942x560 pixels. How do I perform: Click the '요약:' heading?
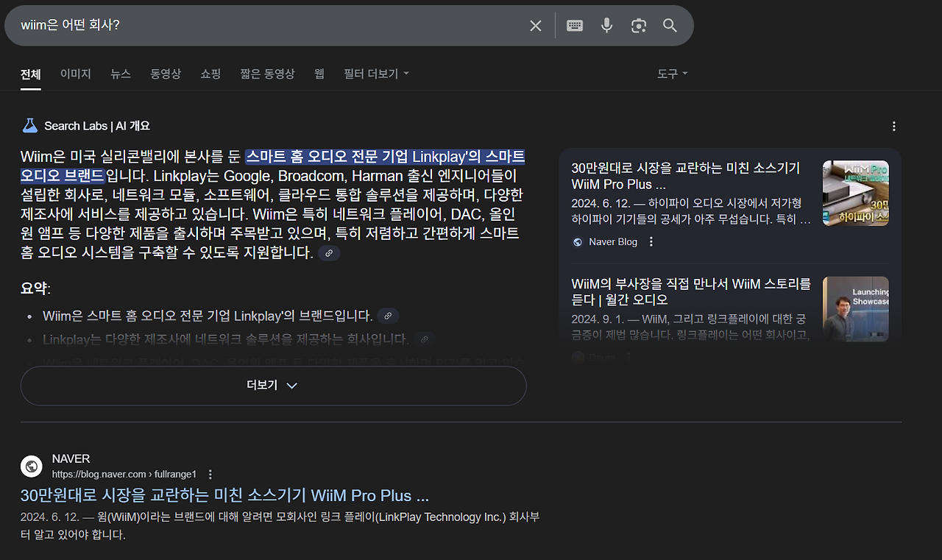coord(35,288)
